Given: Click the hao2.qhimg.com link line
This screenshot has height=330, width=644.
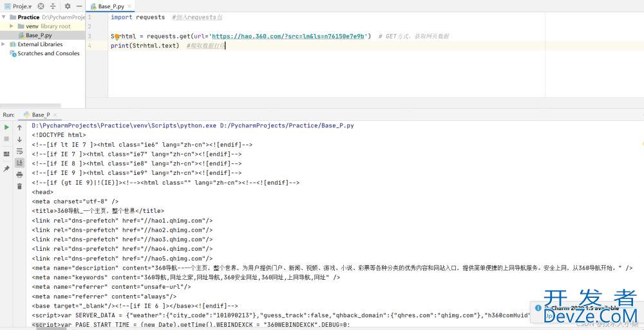Looking at the screenshot, I should point(122,230).
